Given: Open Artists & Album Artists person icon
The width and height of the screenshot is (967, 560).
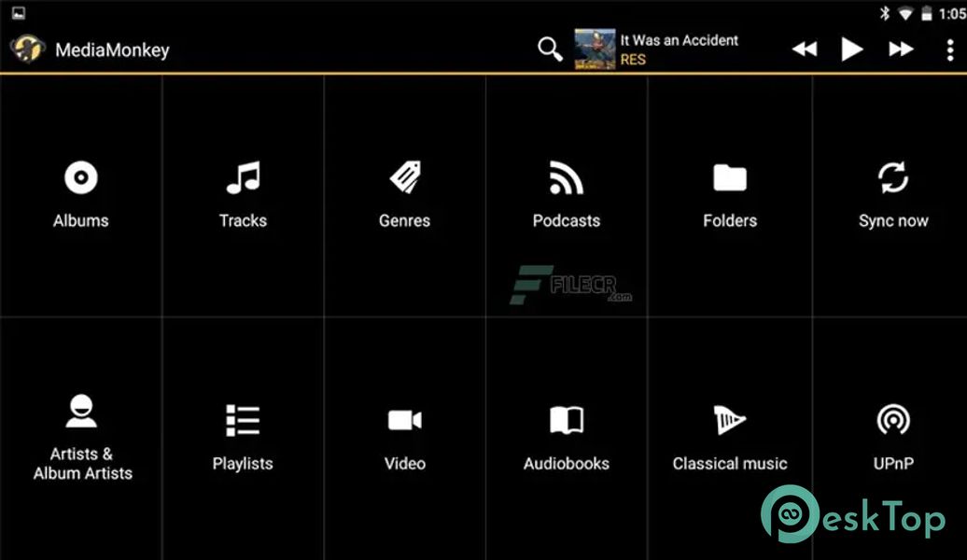Looking at the screenshot, I should tap(81, 411).
